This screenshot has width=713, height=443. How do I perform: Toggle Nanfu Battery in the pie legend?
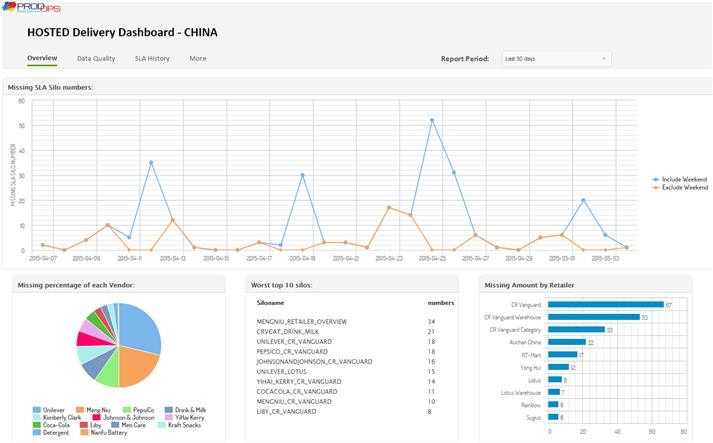[104, 433]
